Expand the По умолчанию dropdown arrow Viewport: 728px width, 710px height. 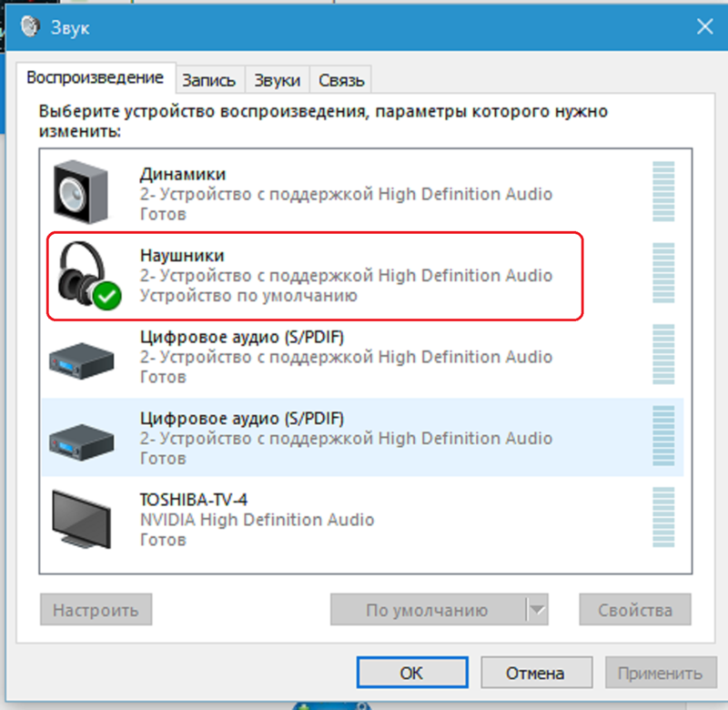[x=537, y=610]
